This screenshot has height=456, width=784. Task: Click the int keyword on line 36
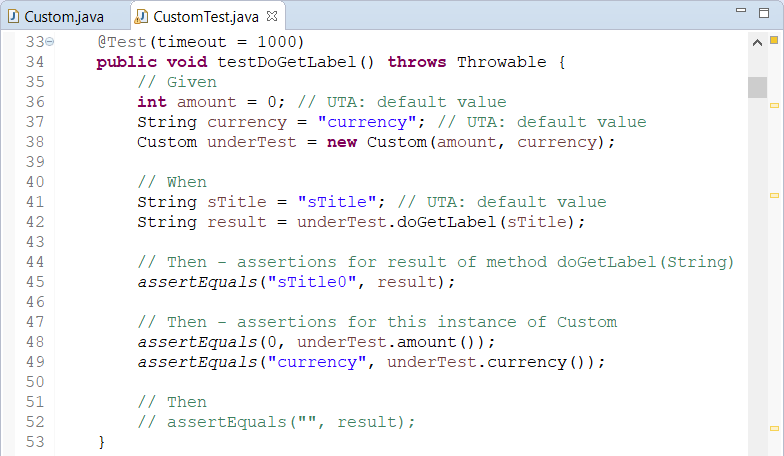tap(152, 102)
